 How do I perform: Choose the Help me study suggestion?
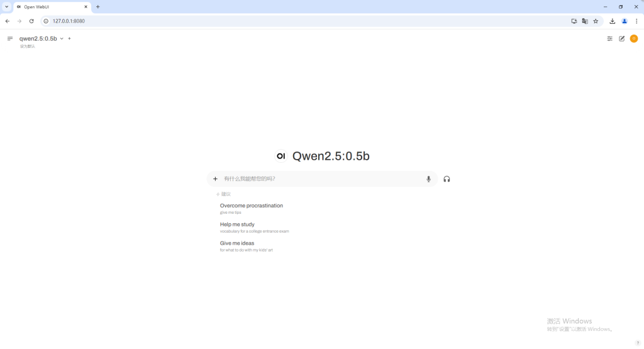(237, 224)
